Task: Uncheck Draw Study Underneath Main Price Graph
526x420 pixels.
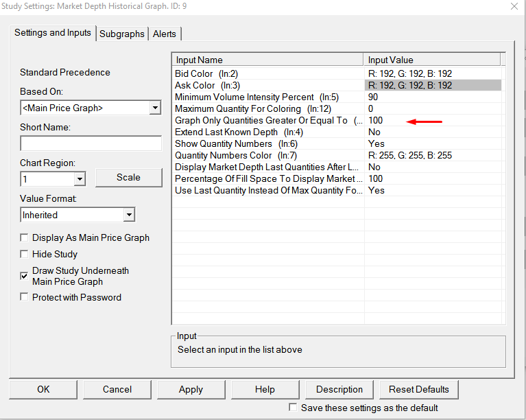Action: click(x=24, y=276)
